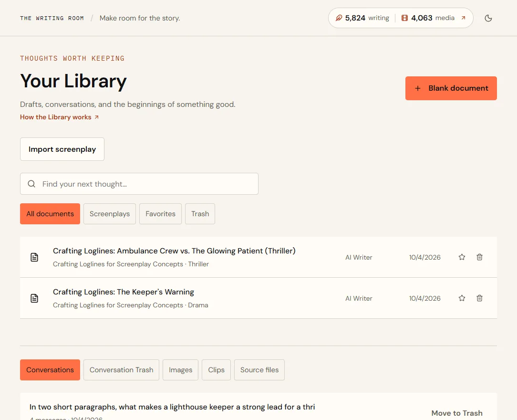Switch to the Favorites tab
The height and width of the screenshot is (420, 517).
click(161, 214)
